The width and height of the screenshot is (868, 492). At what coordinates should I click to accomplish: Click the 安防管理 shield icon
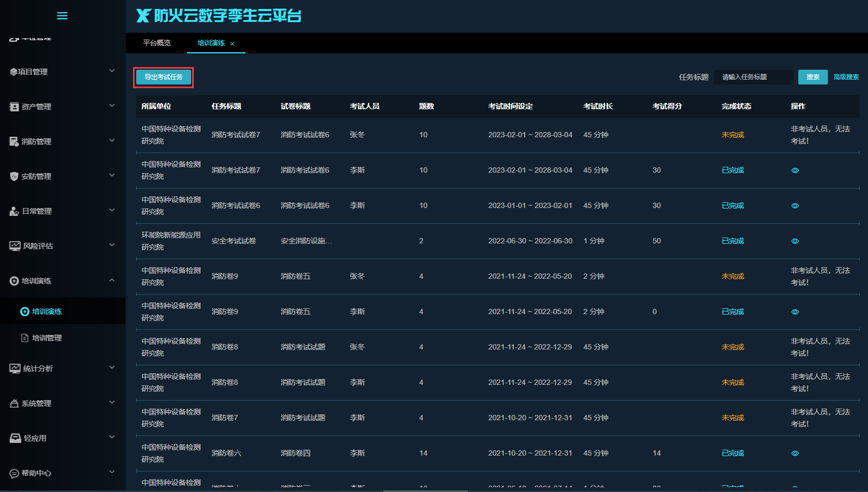tap(14, 176)
